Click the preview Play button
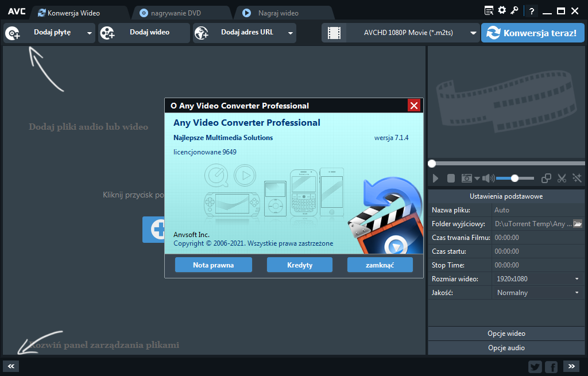588x376 pixels. [435, 179]
